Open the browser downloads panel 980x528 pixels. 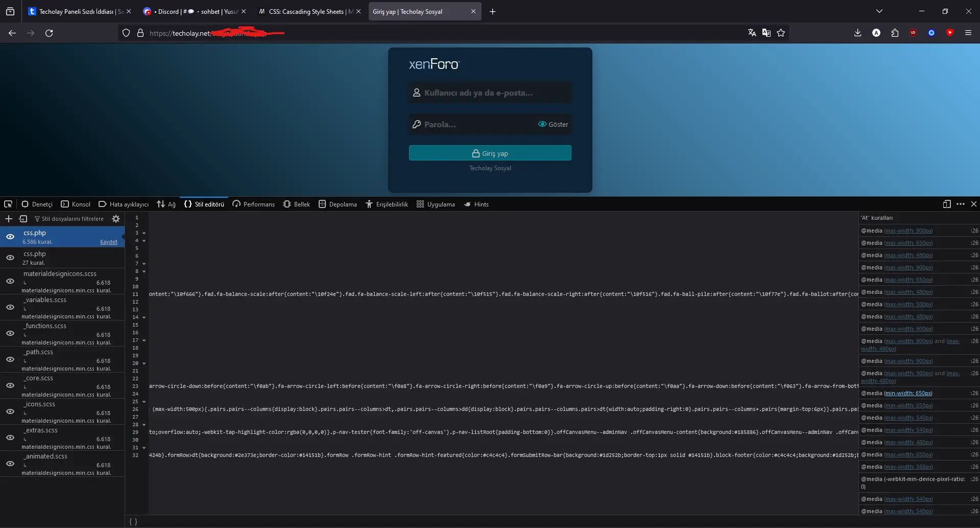pyautogui.click(x=858, y=33)
